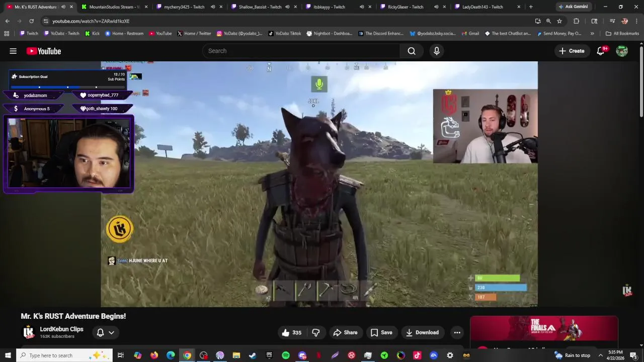The height and width of the screenshot is (362, 644).
Task: Click the Windows taskbar search box
Action: click(x=65, y=355)
